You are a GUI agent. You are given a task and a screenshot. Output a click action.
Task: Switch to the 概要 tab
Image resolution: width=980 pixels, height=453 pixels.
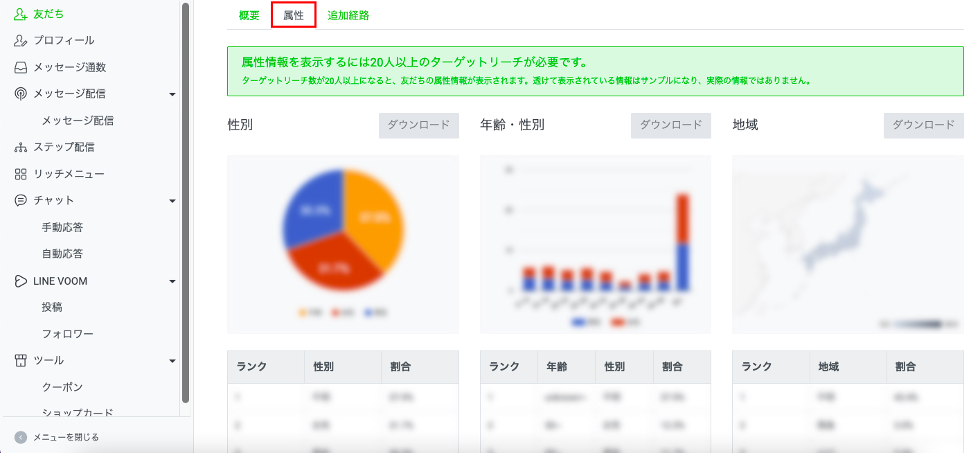click(247, 15)
